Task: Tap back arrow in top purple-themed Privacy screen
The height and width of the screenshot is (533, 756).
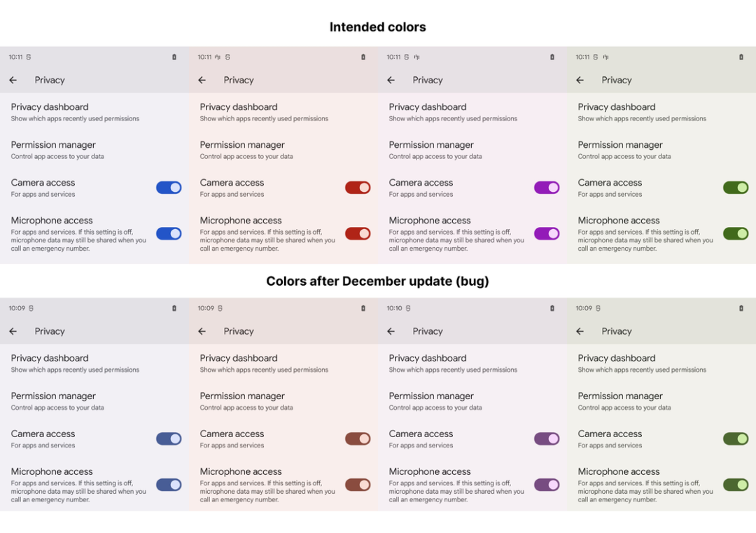Action: point(391,81)
